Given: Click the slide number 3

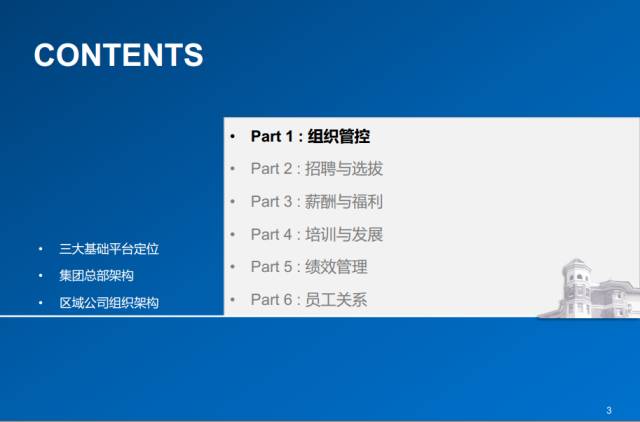Looking at the screenshot, I should [x=609, y=410].
